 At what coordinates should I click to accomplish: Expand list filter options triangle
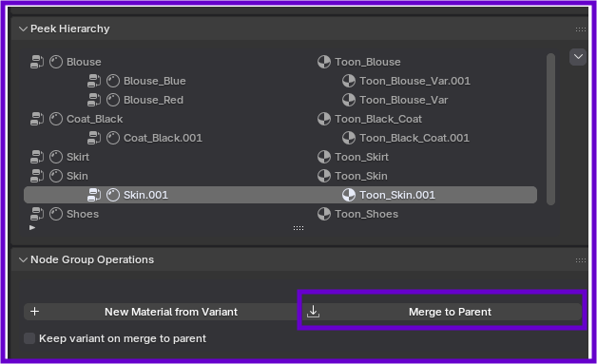[x=32, y=228]
